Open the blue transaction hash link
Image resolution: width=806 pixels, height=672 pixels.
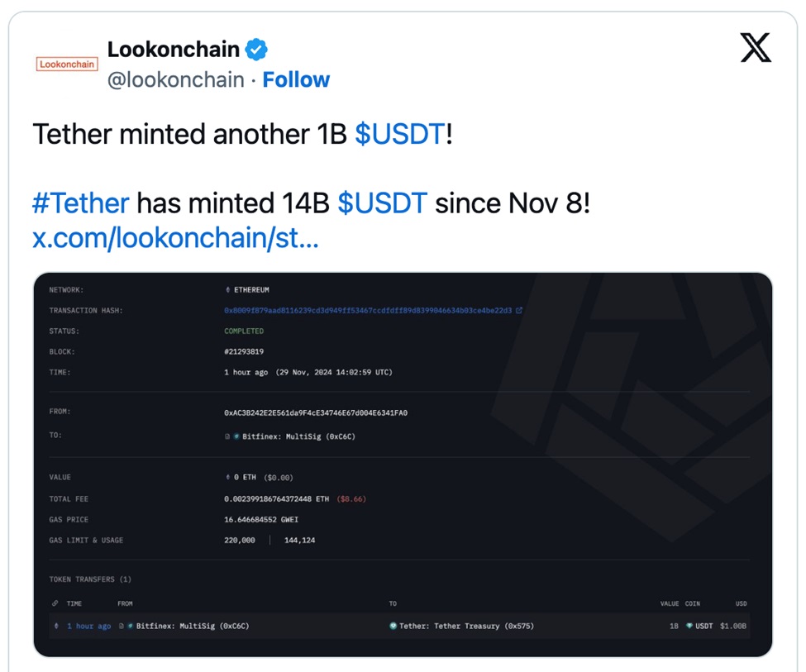[x=368, y=311]
